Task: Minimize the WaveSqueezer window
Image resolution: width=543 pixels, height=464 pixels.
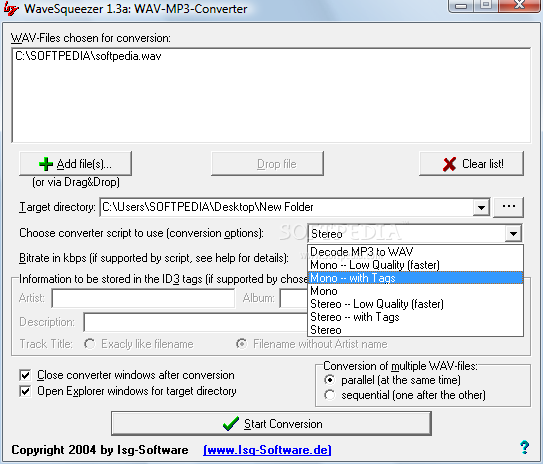Action: point(461,6)
